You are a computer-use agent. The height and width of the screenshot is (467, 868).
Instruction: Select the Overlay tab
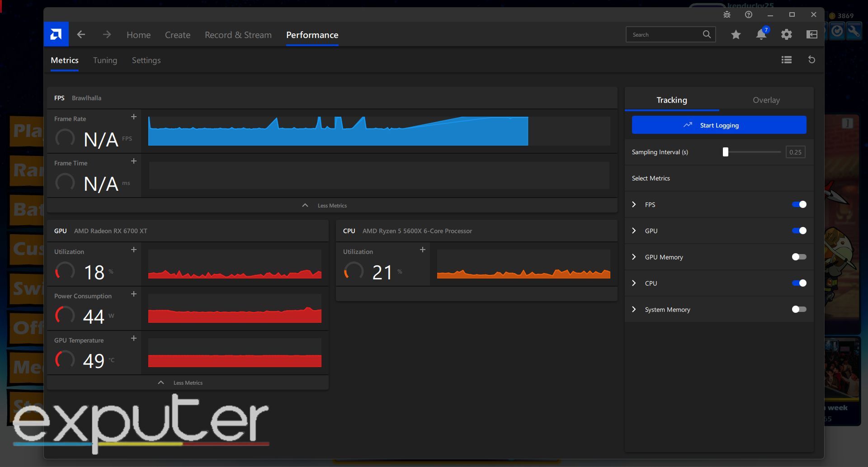tap(766, 100)
